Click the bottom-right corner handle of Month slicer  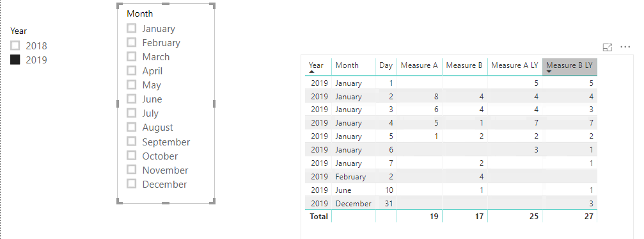point(213,201)
